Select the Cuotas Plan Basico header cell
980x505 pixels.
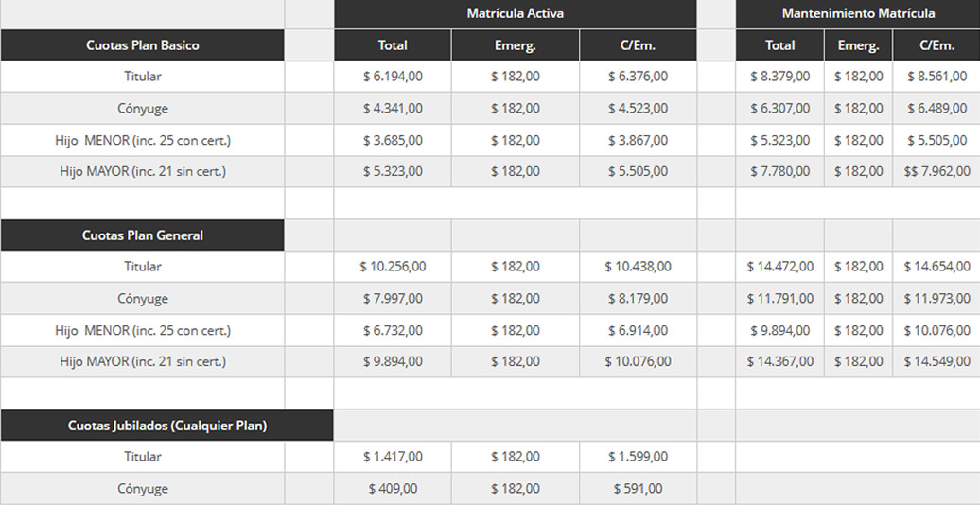tap(143, 45)
